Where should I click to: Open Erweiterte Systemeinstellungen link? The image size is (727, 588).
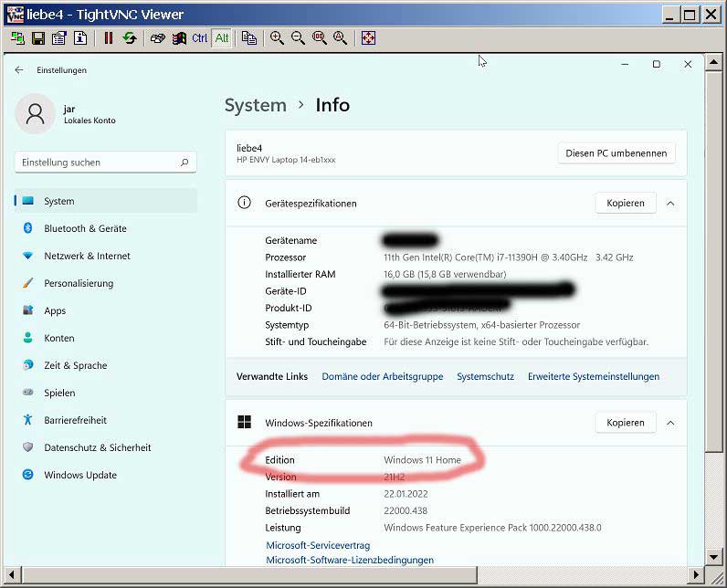pyautogui.click(x=594, y=376)
